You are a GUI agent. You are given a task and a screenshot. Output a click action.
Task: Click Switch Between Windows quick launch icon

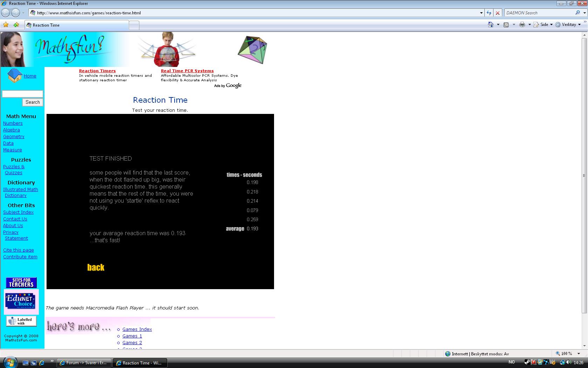click(34, 363)
